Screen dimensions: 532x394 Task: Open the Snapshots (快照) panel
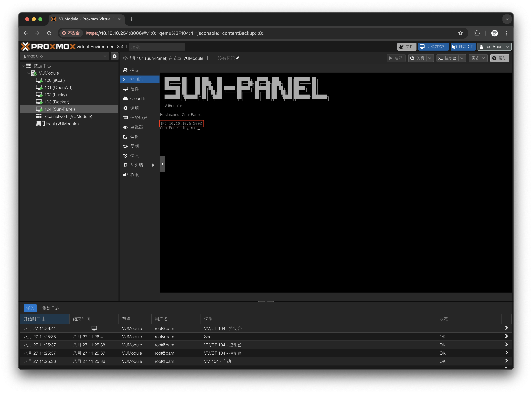pos(134,155)
